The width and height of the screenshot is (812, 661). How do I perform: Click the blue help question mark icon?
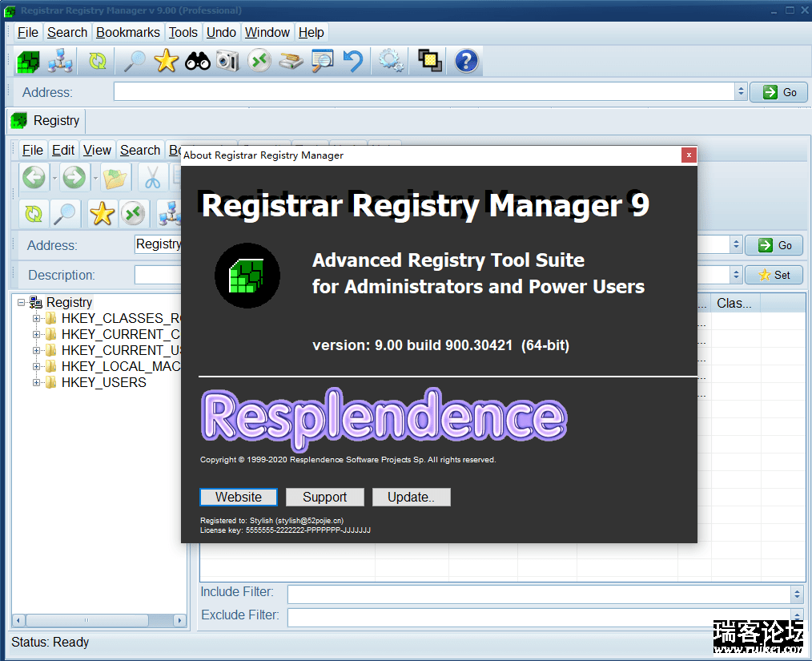click(466, 62)
